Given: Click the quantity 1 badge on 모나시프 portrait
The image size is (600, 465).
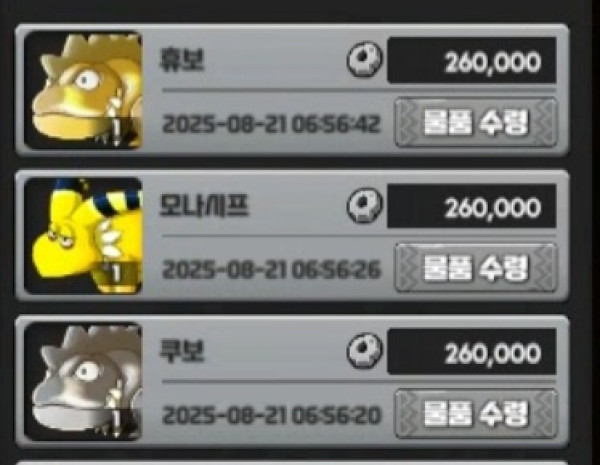Looking at the screenshot, I should click(116, 274).
